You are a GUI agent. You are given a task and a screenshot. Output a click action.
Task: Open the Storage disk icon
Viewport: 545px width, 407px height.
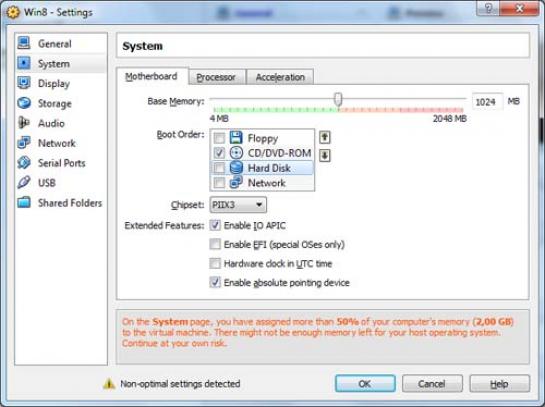point(24,103)
